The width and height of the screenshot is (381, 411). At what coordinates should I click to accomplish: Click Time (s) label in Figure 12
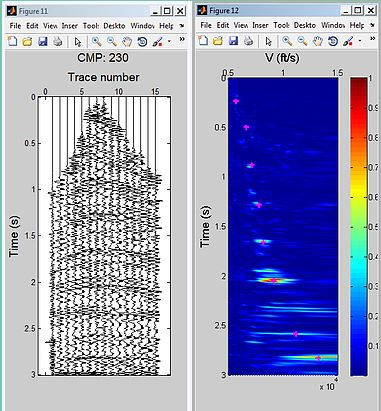[x=206, y=226]
